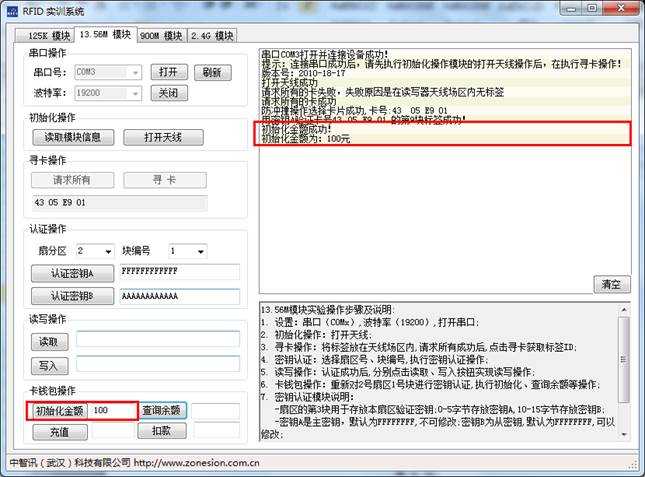645x477 pixels.
Task: Expand the 波特率 19200 dropdown
Action: tap(134, 93)
